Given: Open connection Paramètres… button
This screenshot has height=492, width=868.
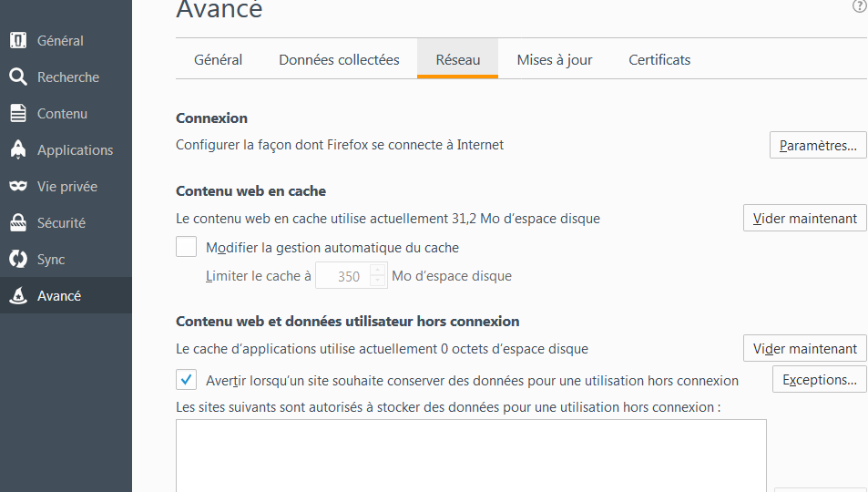Looking at the screenshot, I should 818,145.
